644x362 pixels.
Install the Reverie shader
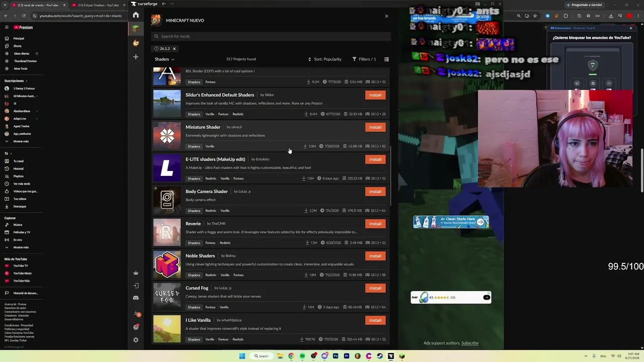coord(375,224)
